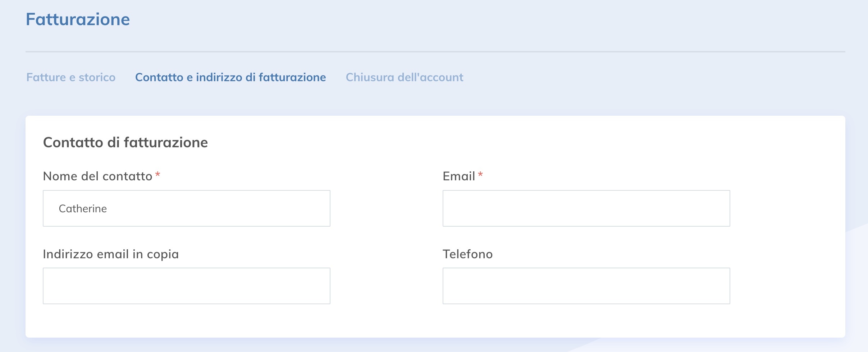Viewport: 868px width, 352px height.
Task: Click the red asterisk beside Email
Action: coord(481,176)
